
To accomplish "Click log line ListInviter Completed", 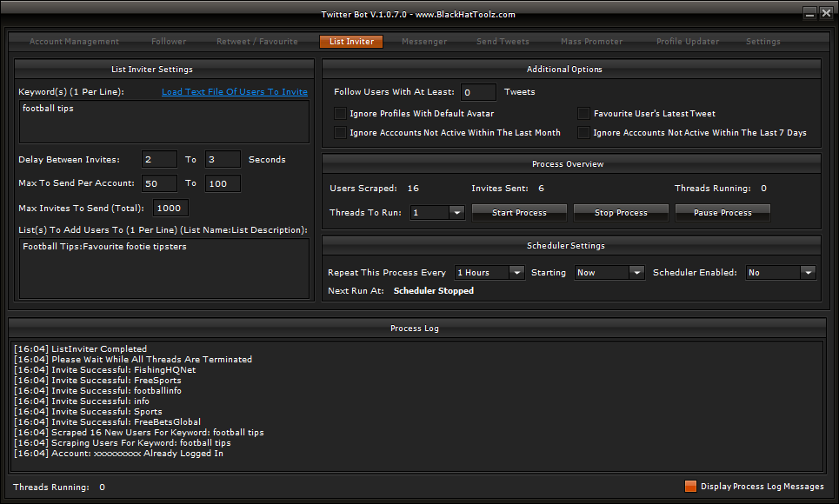I will tap(80, 348).
